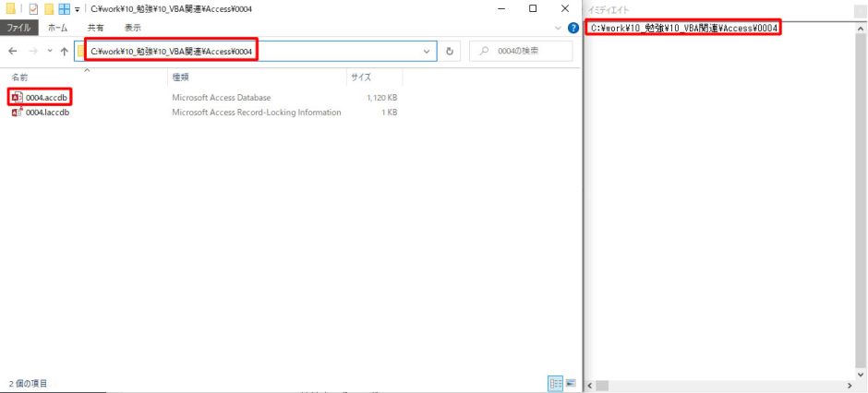Open the 表示 ribbon tab
The height and width of the screenshot is (393, 868).
point(133,28)
